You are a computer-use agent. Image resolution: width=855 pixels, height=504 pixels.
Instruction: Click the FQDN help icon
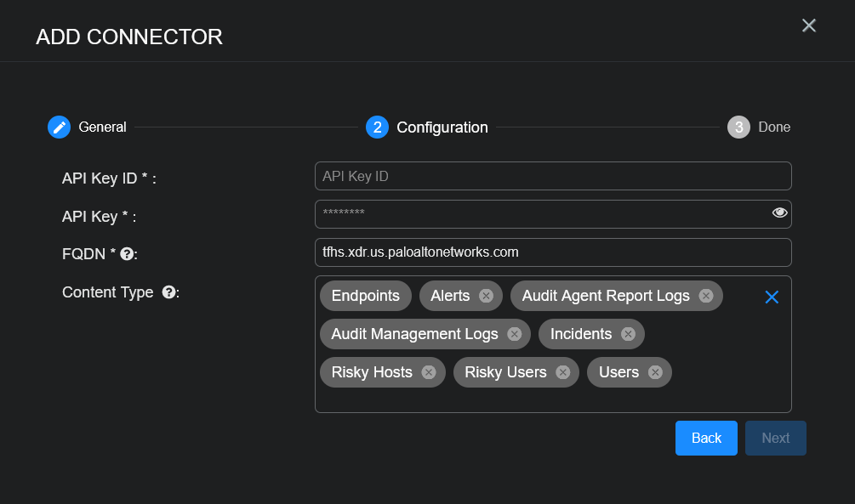click(127, 253)
